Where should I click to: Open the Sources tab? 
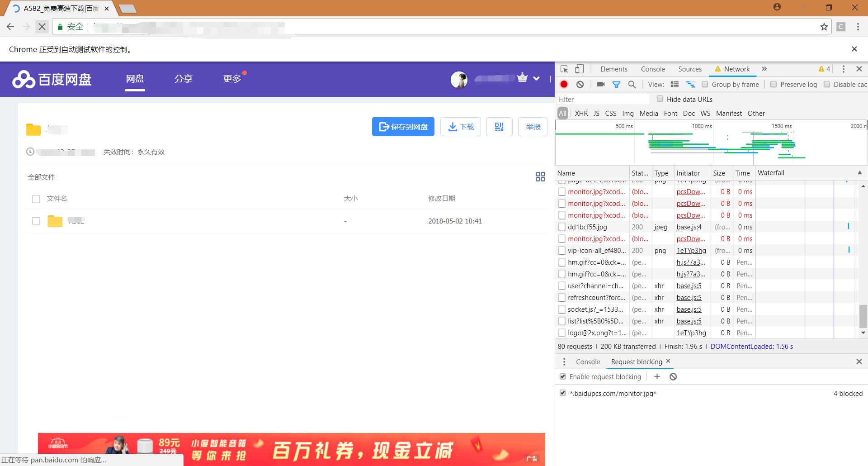[690, 69]
